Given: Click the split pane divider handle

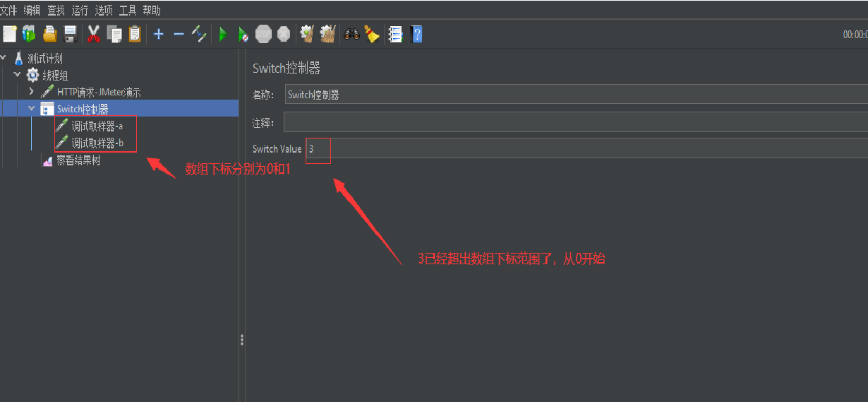Looking at the screenshot, I should [x=242, y=340].
